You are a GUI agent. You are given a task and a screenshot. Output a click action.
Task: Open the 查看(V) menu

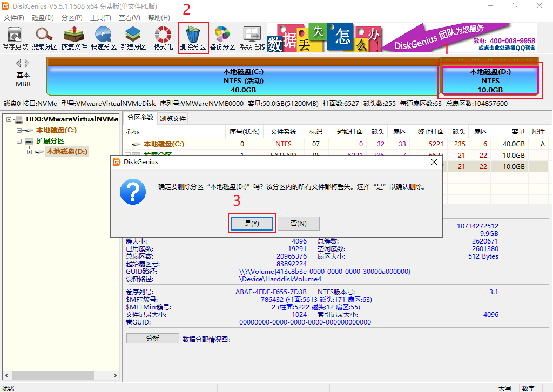click(x=130, y=18)
